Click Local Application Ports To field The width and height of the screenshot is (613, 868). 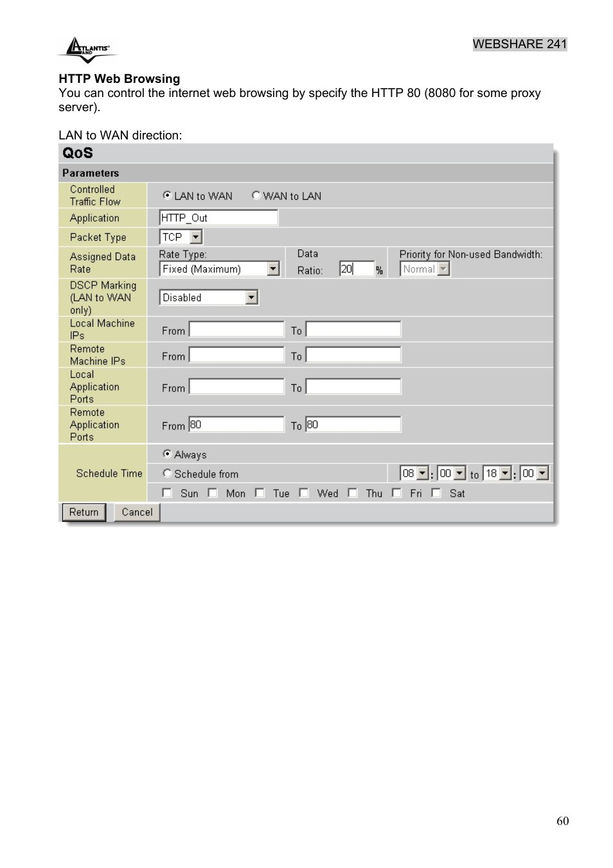point(353,386)
